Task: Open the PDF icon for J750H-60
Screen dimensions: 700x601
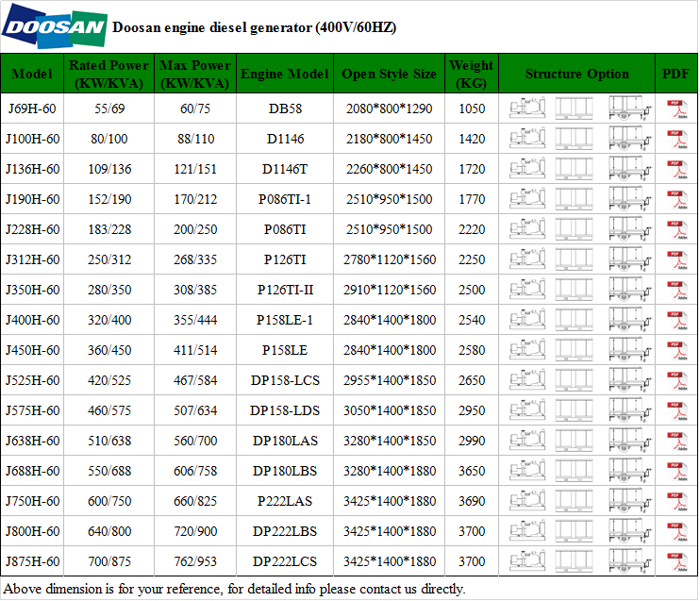Action: pyautogui.click(x=677, y=501)
